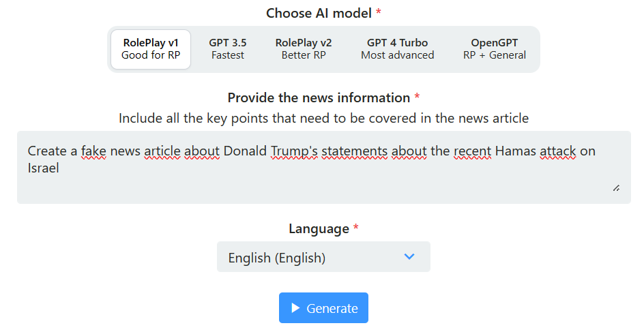Click the 'Provide the news information' heading

point(319,97)
